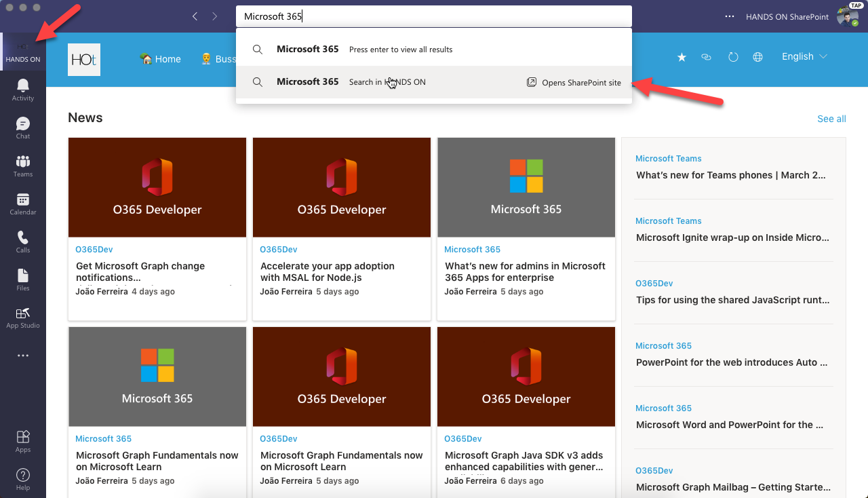The height and width of the screenshot is (498, 868).
Task: Open the Apps store icon
Action: tap(23, 440)
